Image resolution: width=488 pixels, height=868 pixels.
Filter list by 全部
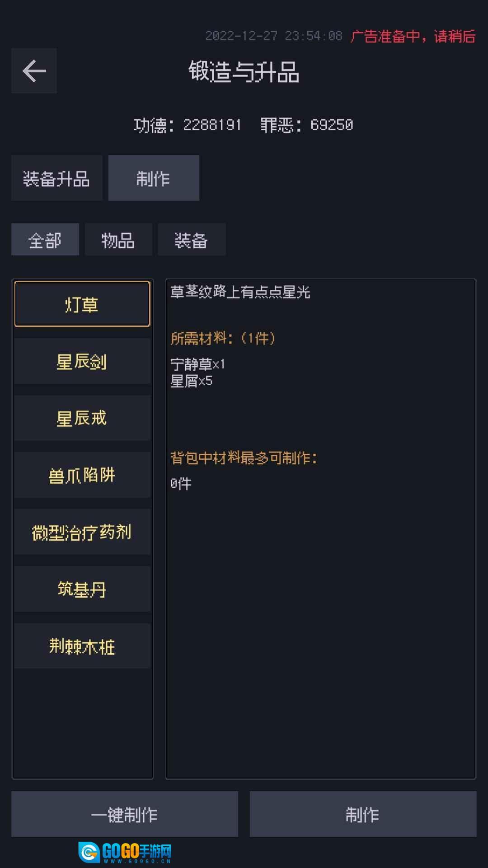coord(45,240)
